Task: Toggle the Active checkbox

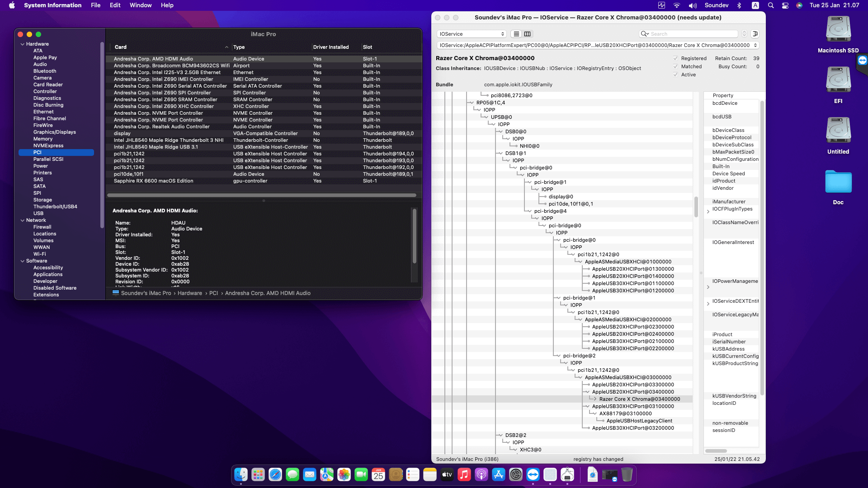Action: pos(675,75)
